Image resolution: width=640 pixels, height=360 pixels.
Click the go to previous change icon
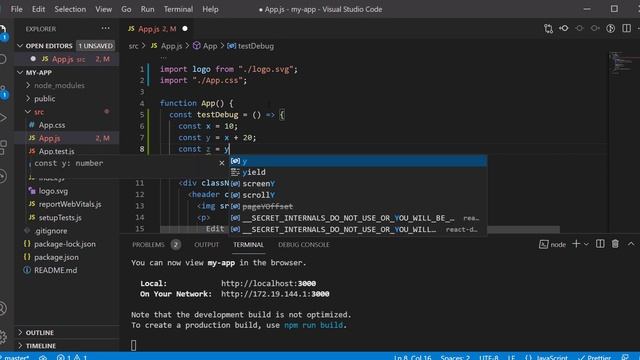(x=564, y=28)
